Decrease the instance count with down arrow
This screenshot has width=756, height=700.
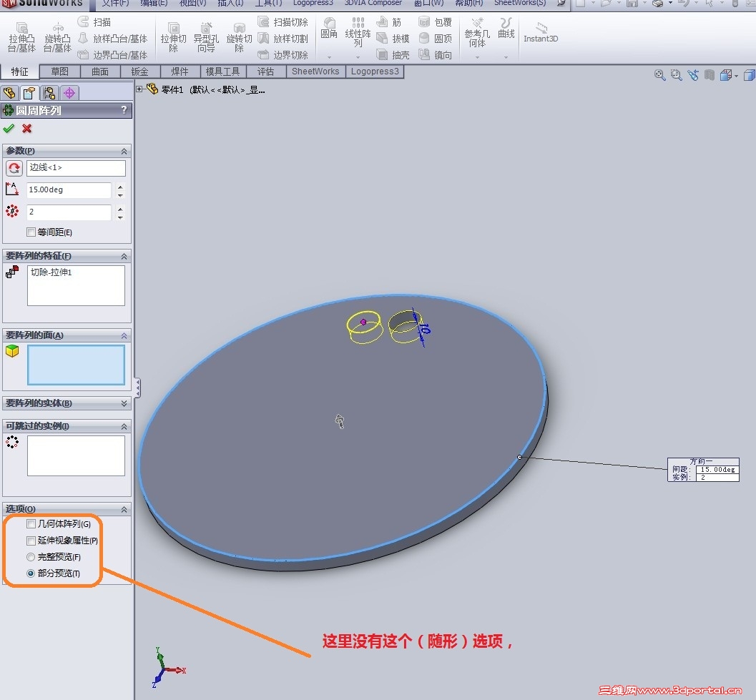pyautogui.click(x=120, y=217)
